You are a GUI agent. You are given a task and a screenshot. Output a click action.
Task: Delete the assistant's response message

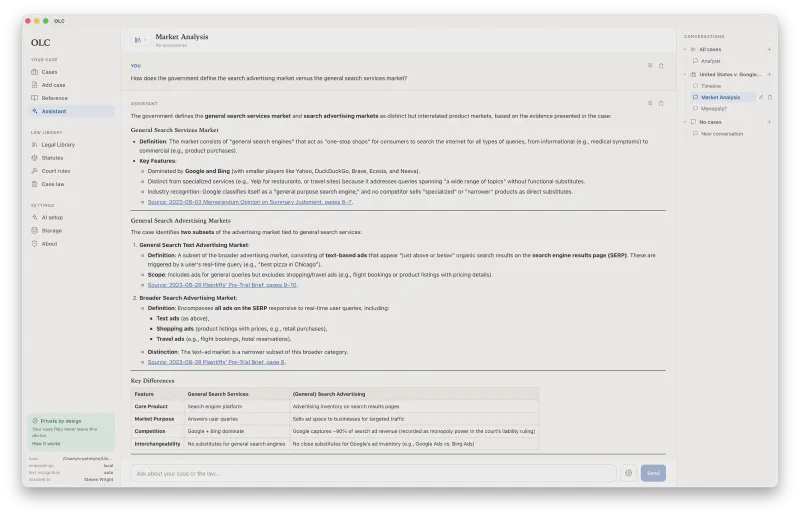661,104
